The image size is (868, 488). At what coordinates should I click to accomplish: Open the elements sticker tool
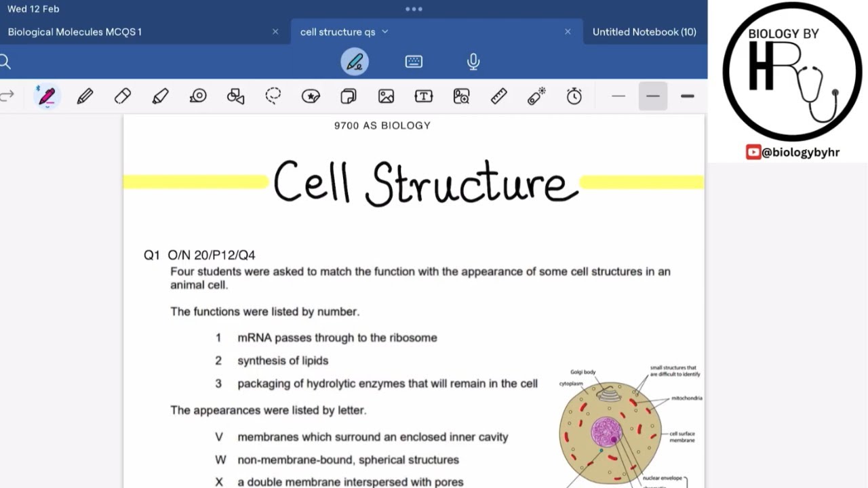pyautogui.click(x=311, y=96)
